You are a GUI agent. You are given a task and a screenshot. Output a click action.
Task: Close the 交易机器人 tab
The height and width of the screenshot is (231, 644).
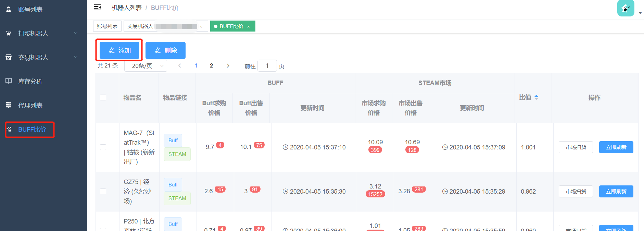[201, 26]
